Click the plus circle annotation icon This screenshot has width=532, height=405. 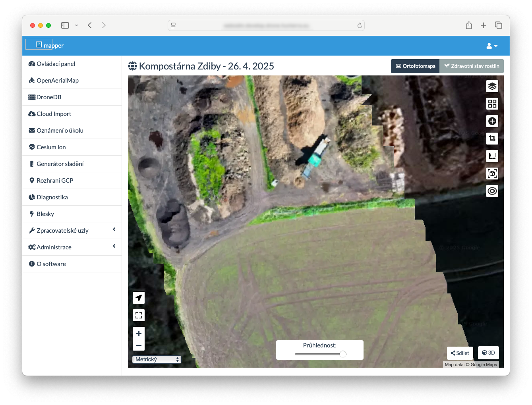click(x=492, y=121)
